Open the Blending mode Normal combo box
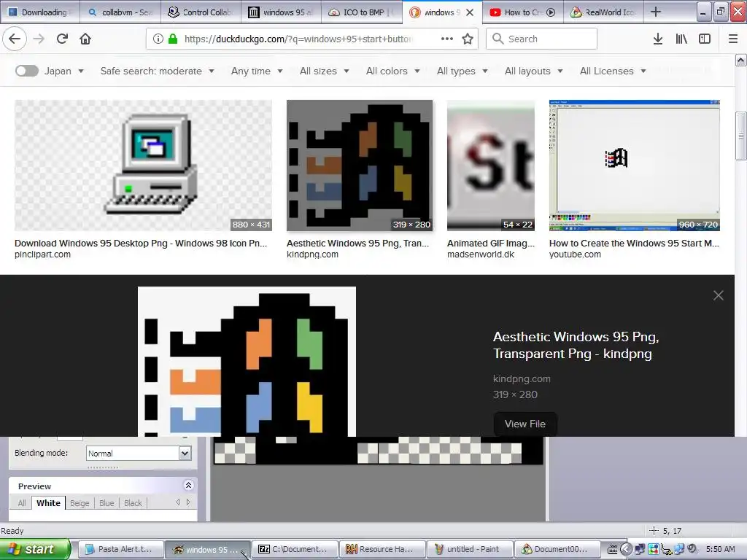The image size is (747, 560). 139,454
